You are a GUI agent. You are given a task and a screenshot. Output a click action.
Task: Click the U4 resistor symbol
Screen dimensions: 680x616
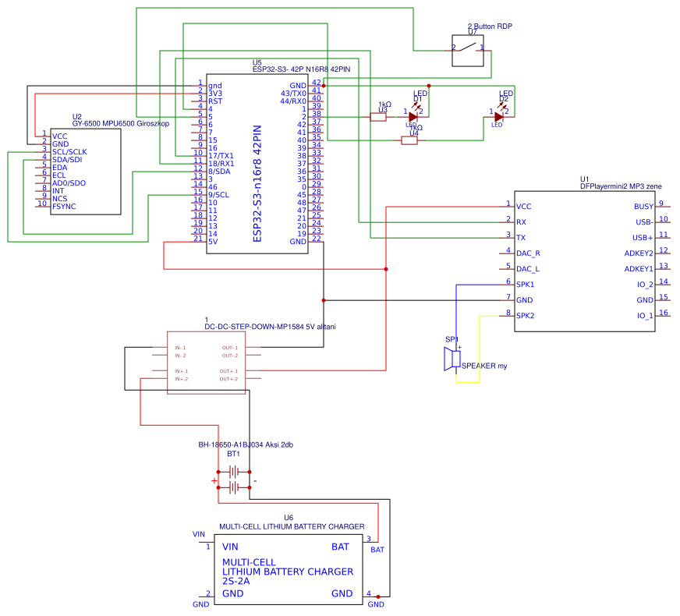pyautogui.click(x=409, y=140)
